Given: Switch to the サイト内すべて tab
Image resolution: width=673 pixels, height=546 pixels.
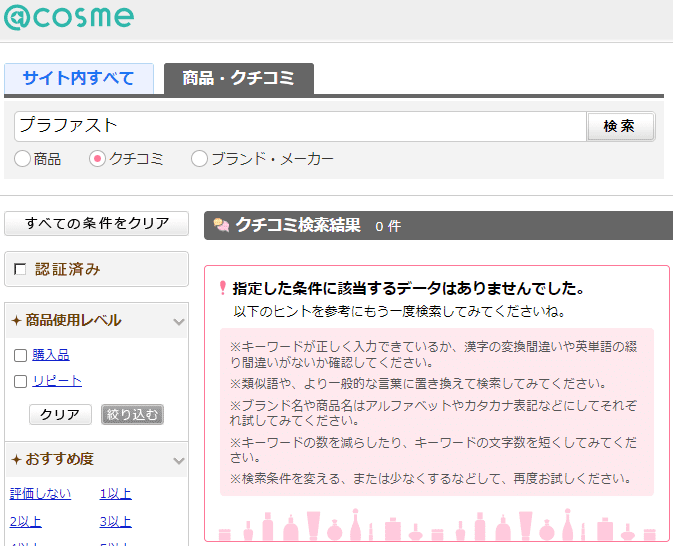Looking at the screenshot, I should [79, 78].
